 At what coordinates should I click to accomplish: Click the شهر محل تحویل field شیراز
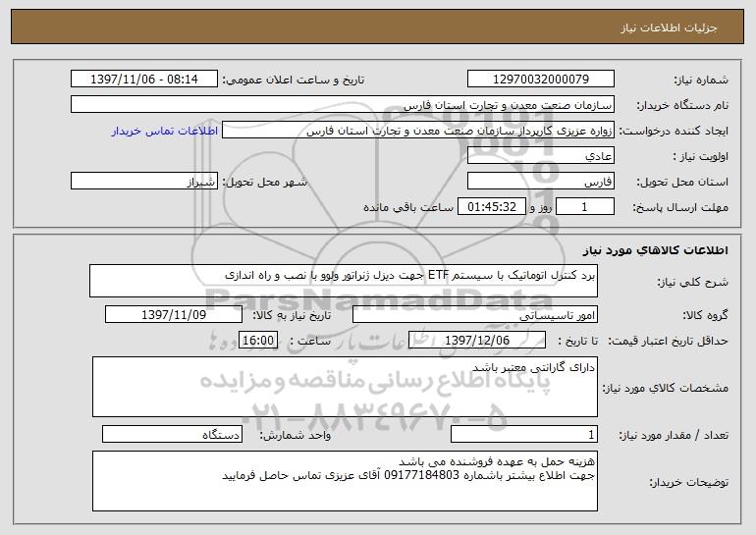click(x=144, y=182)
